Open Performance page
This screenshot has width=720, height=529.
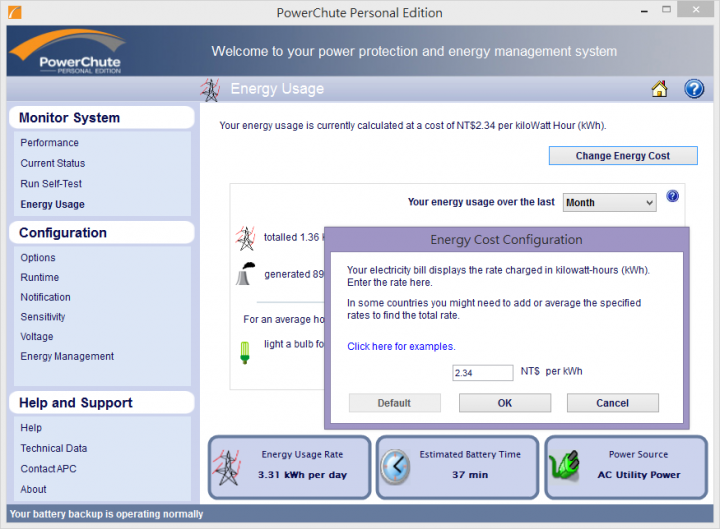coord(49,143)
